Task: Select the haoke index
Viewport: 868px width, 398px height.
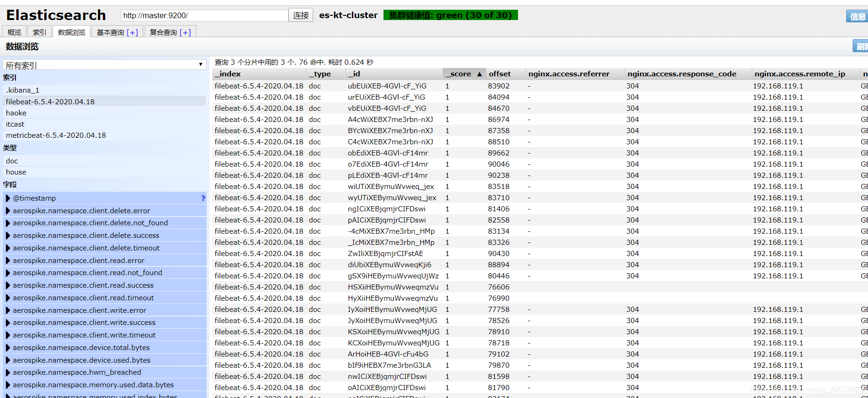Action: pos(104,113)
